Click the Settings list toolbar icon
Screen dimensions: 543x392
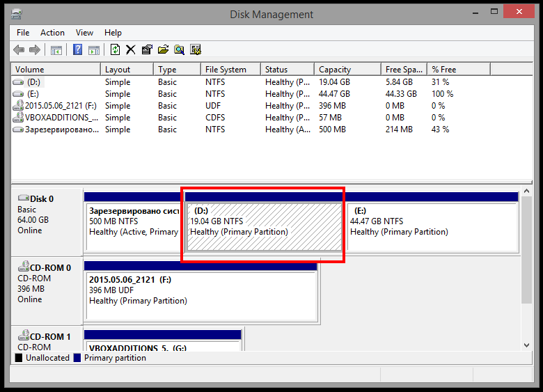point(196,50)
